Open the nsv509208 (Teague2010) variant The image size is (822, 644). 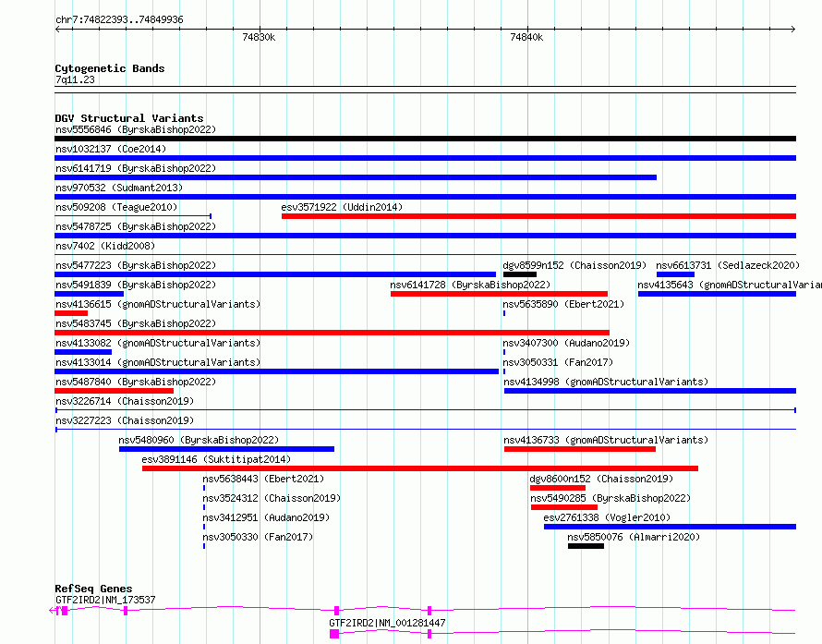click(116, 207)
